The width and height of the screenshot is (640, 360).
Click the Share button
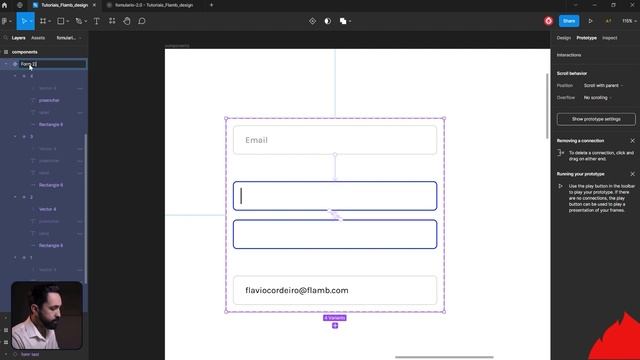point(569,21)
